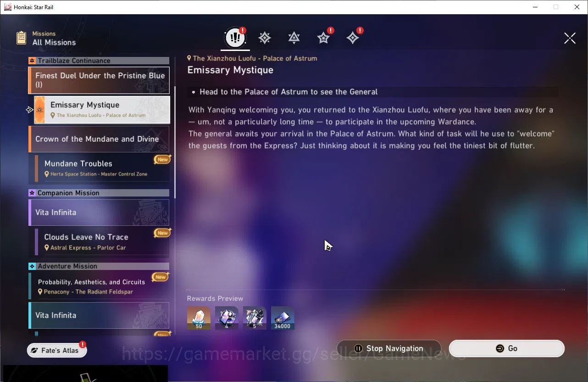The image size is (588, 382).
Task: Select Vita Infinita under Adventure Mission
Action: click(x=99, y=315)
